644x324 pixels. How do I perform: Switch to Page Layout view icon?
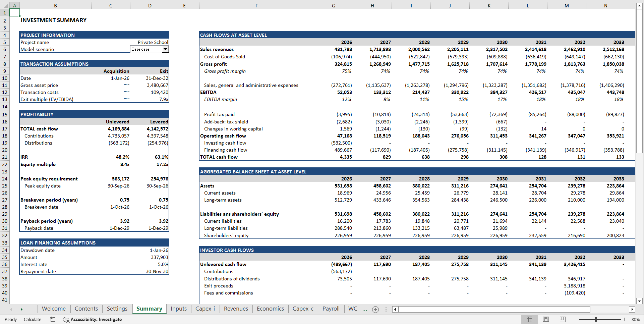pos(545,319)
